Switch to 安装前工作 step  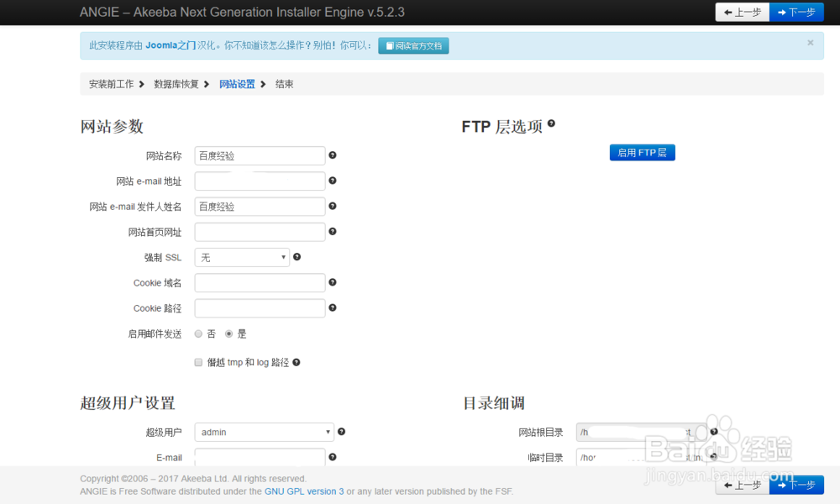pos(111,84)
